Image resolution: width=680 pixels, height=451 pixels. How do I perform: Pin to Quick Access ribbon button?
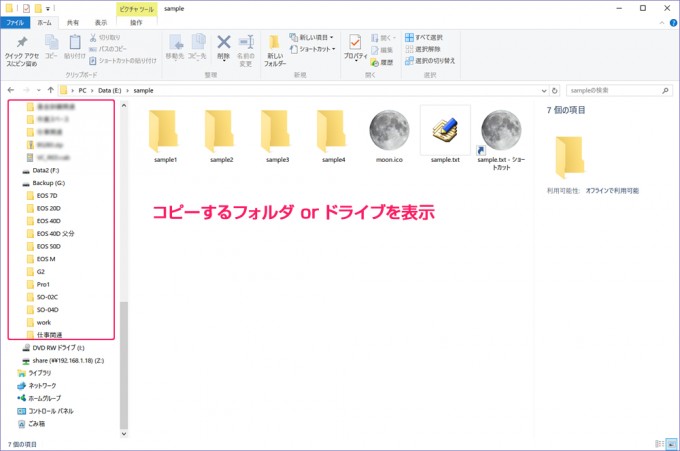(22, 51)
